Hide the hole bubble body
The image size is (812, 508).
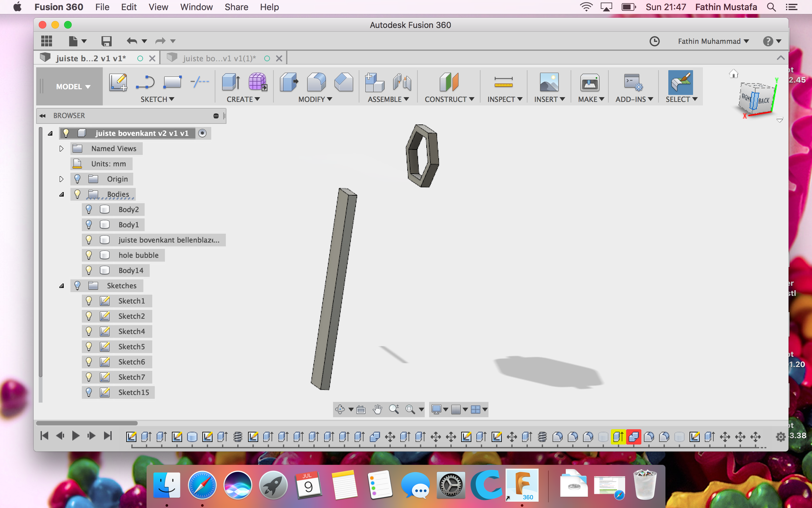click(88, 255)
